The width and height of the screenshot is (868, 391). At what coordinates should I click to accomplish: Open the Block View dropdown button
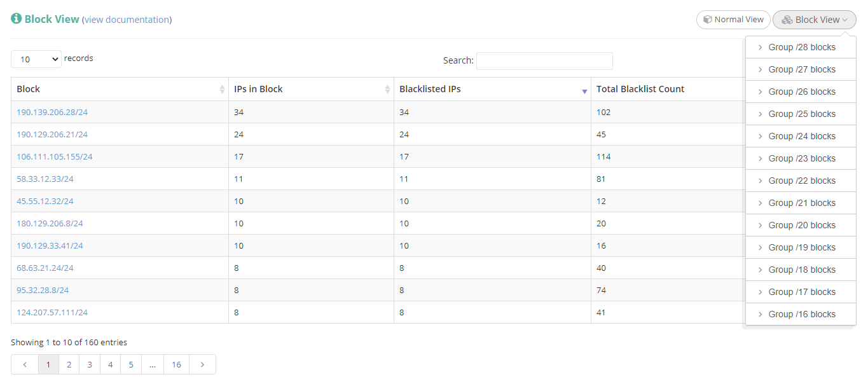814,20
